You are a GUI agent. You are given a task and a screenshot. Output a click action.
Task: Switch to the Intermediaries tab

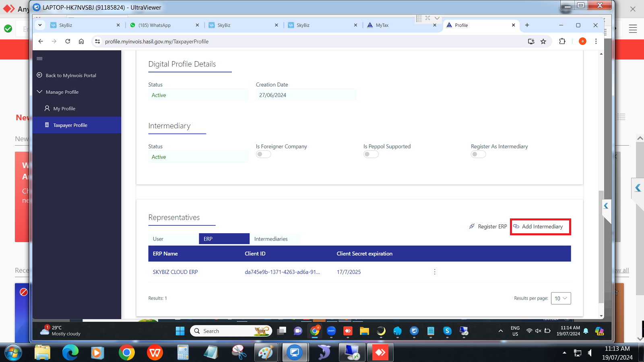(271, 239)
